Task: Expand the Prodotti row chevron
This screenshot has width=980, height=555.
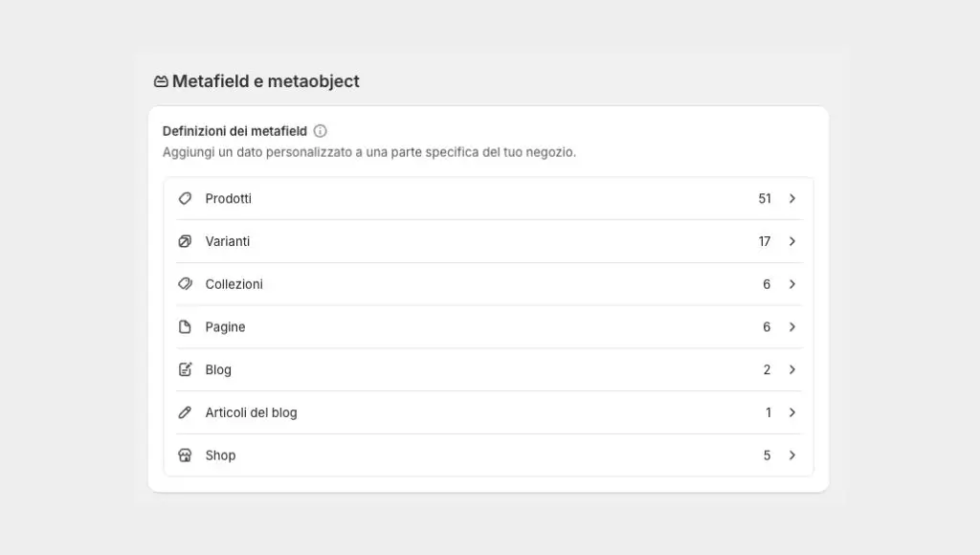Action: click(x=791, y=199)
